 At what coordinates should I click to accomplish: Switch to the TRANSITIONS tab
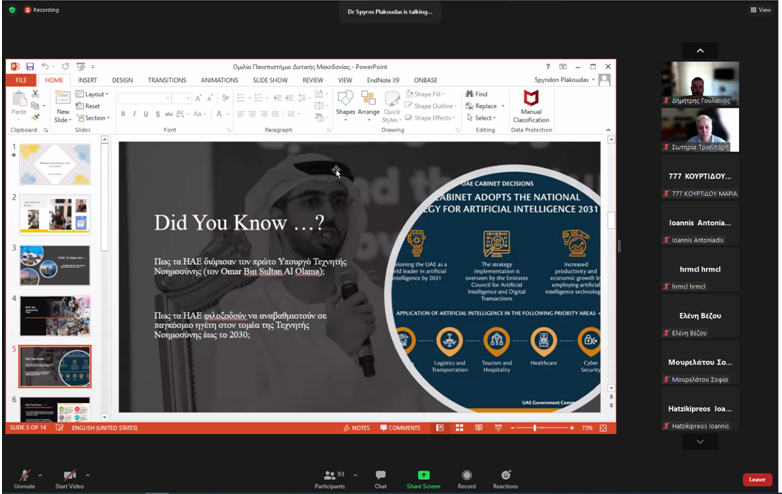pos(167,80)
